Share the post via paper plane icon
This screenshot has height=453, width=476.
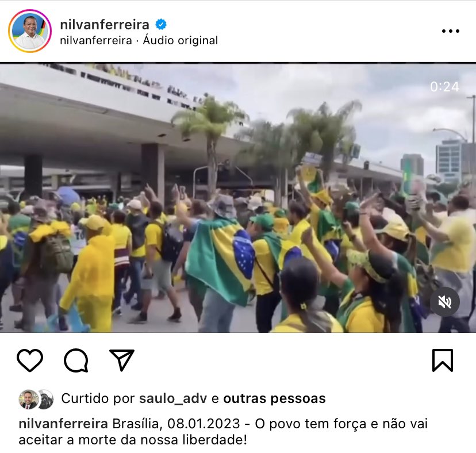click(x=122, y=360)
